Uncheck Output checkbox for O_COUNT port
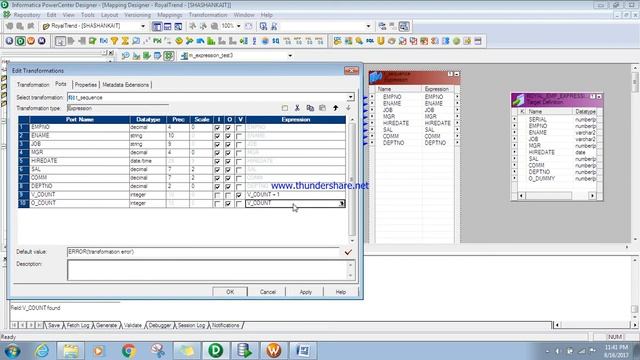 coord(228,203)
